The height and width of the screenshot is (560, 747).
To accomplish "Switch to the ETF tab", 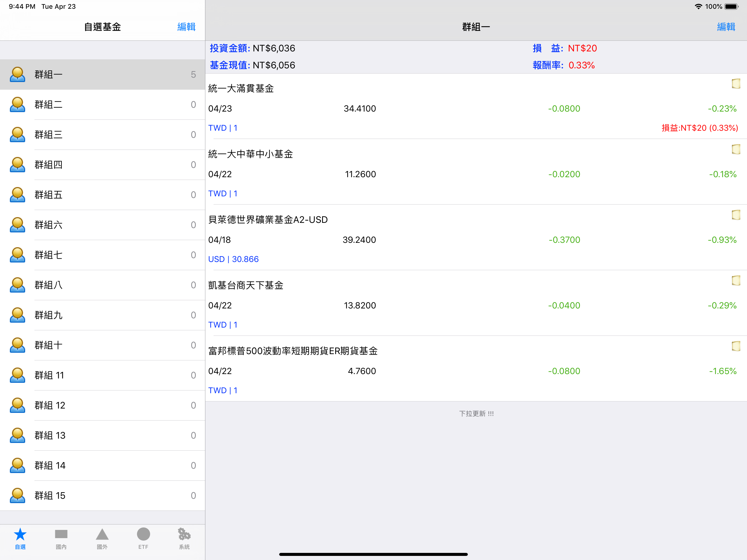I will click(143, 538).
